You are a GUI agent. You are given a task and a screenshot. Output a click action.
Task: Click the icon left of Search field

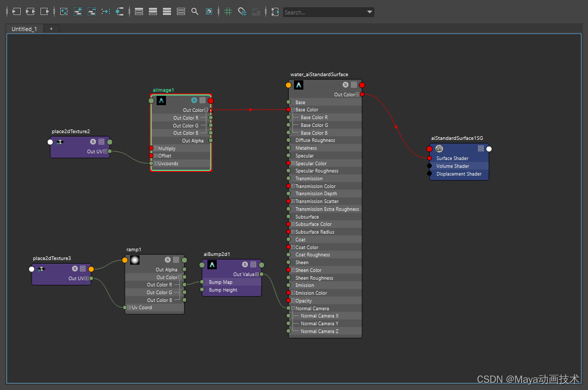pos(275,12)
